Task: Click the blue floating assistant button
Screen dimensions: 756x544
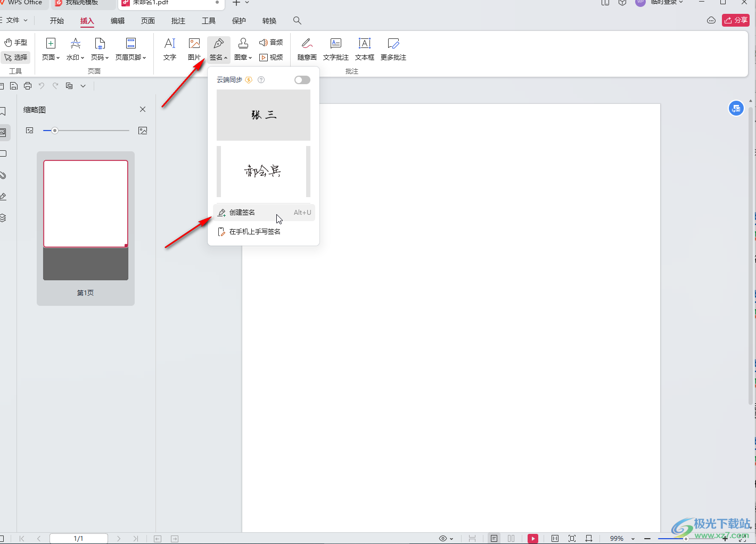Action: (x=736, y=109)
